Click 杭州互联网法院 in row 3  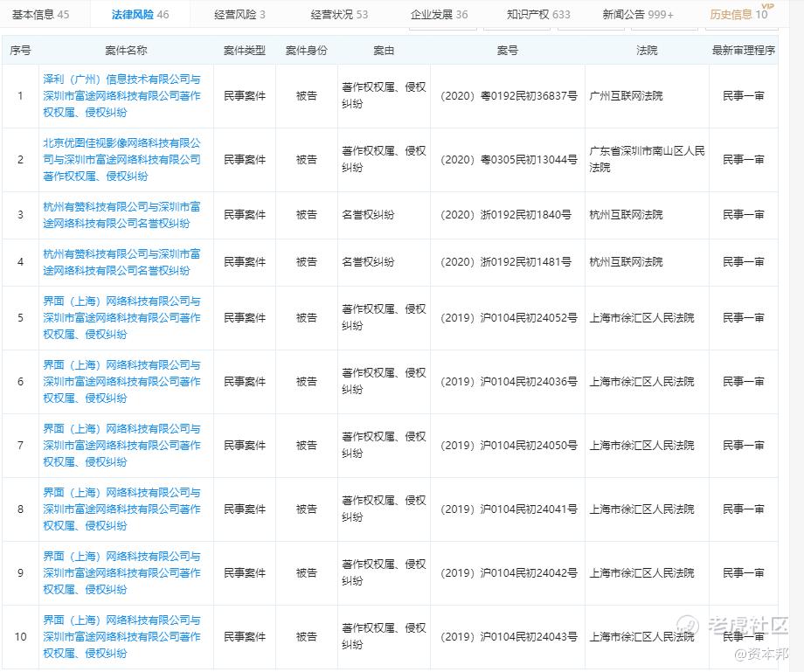[626, 215]
